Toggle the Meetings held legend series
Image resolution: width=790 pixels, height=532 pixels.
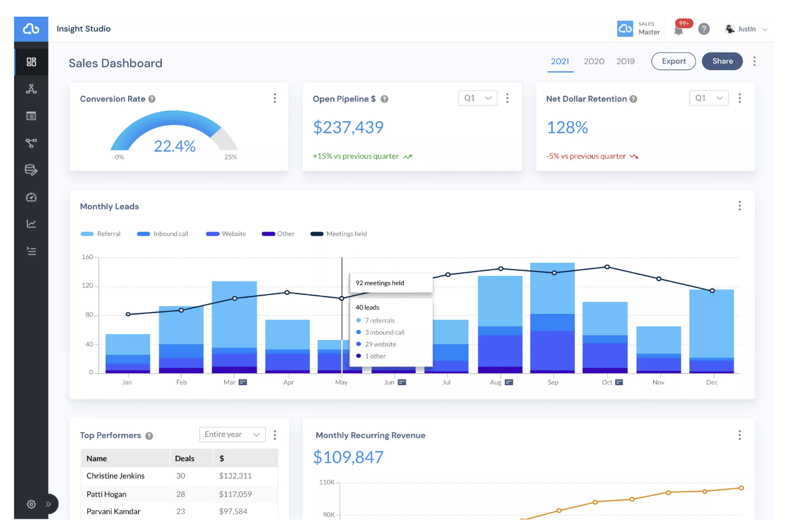(338, 234)
